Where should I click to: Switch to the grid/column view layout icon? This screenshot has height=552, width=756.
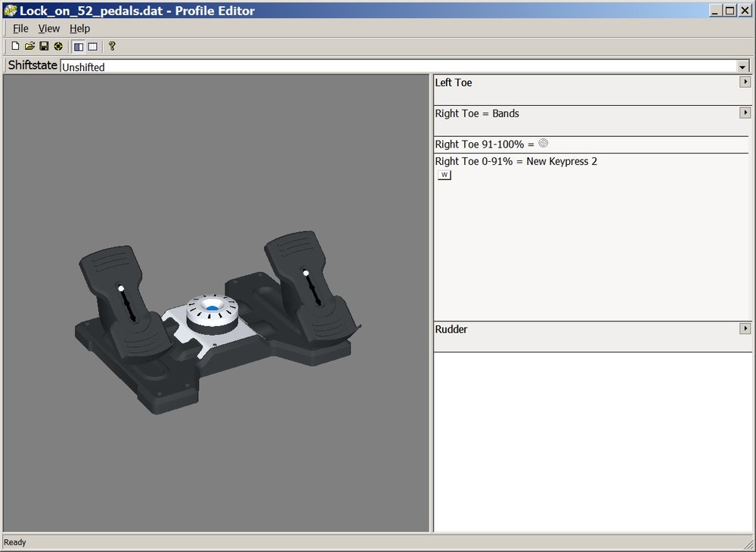(x=92, y=46)
